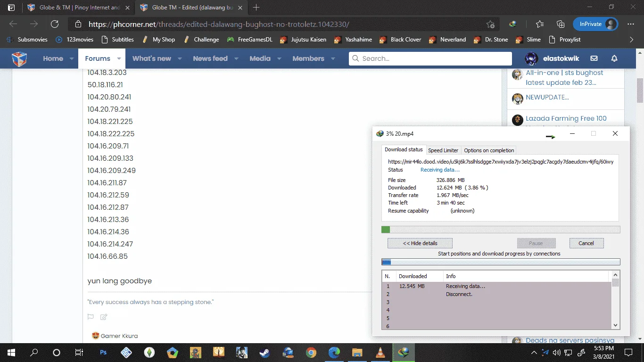The height and width of the screenshot is (362, 644).
Task: Open the NEWUPDATE thread link
Action: coord(547,97)
